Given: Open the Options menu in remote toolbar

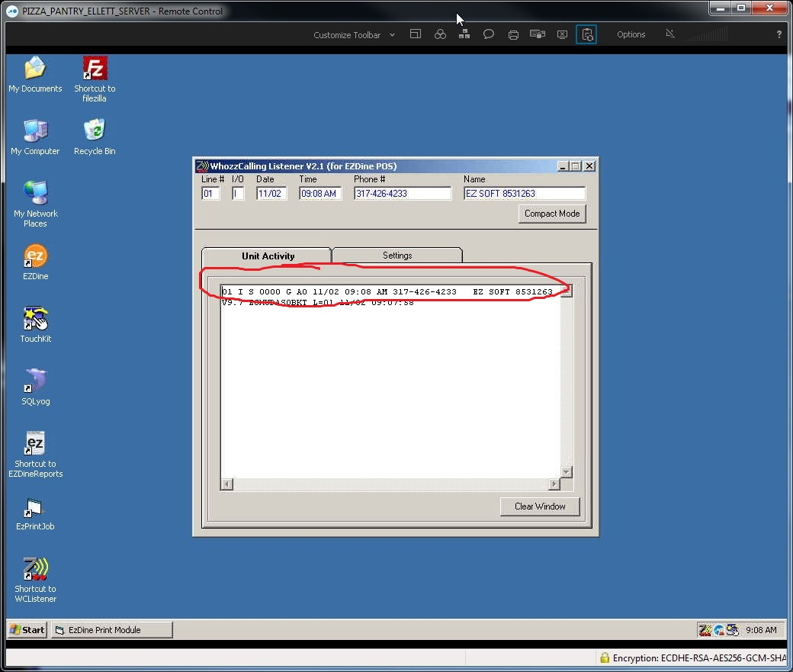Looking at the screenshot, I should point(631,34).
